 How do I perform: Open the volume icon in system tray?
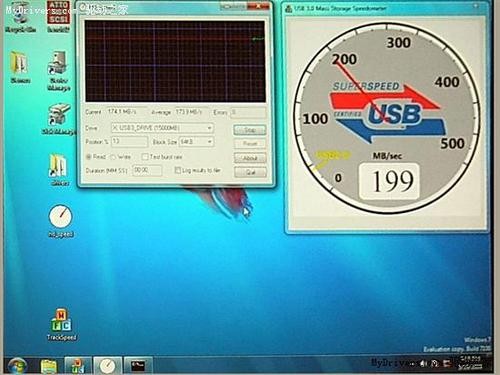point(423,364)
